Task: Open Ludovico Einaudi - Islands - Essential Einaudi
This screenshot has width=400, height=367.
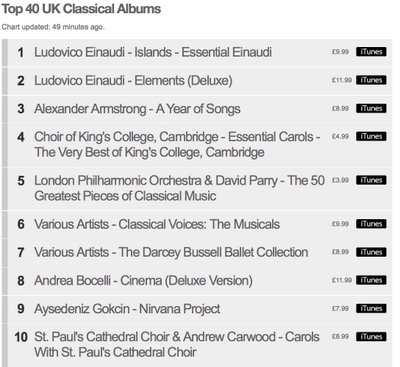Action: (x=153, y=52)
